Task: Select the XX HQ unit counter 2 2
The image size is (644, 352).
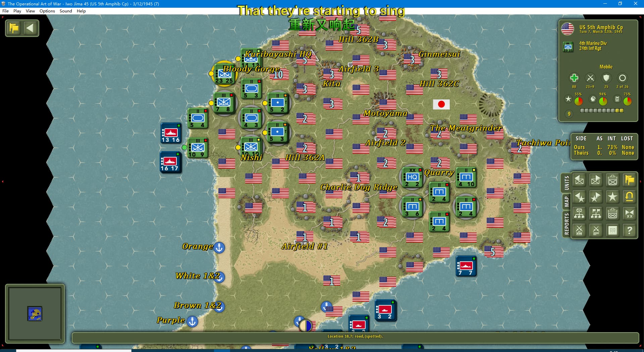Action: coord(412,177)
